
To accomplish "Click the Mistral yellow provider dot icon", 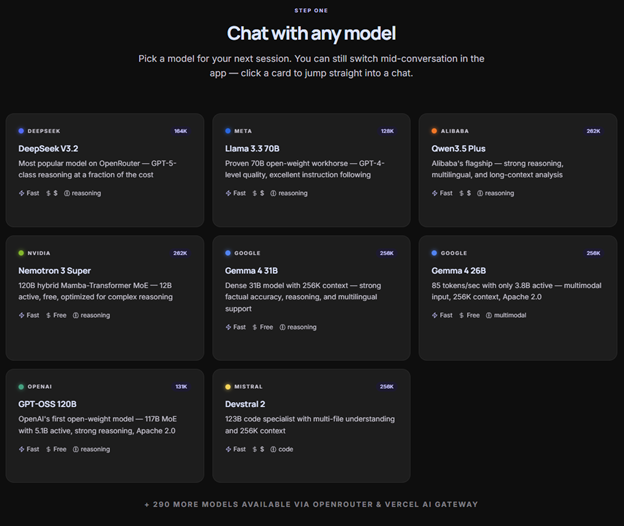I will click(x=228, y=387).
